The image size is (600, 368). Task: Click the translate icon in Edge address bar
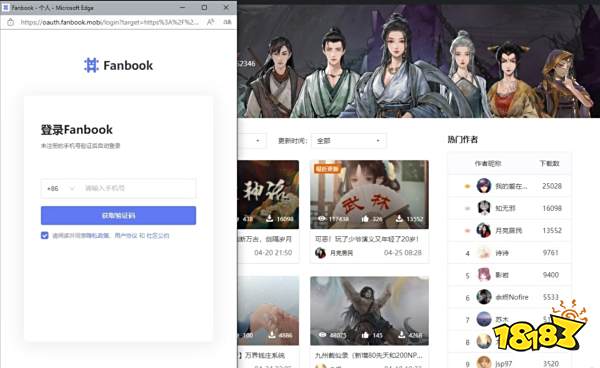(227, 22)
